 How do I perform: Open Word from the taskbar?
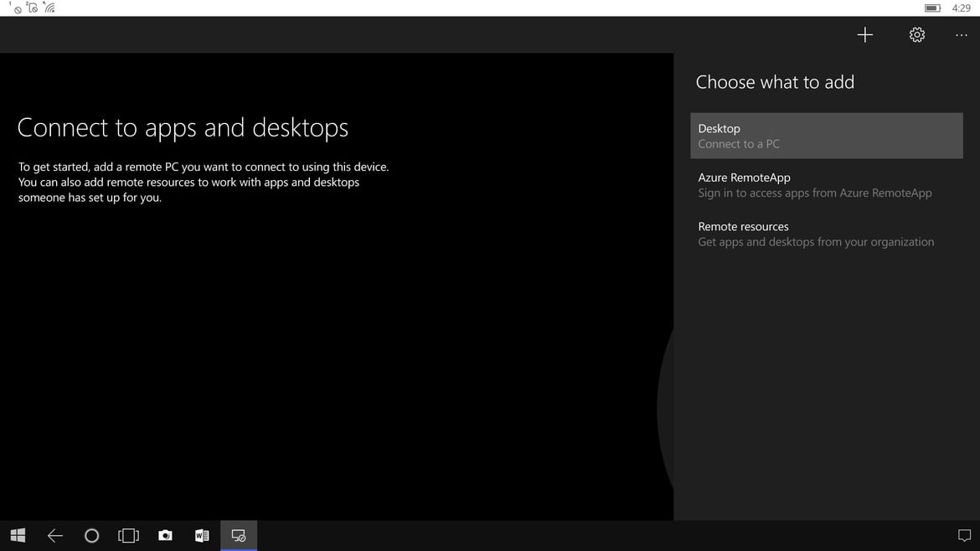click(202, 535)
